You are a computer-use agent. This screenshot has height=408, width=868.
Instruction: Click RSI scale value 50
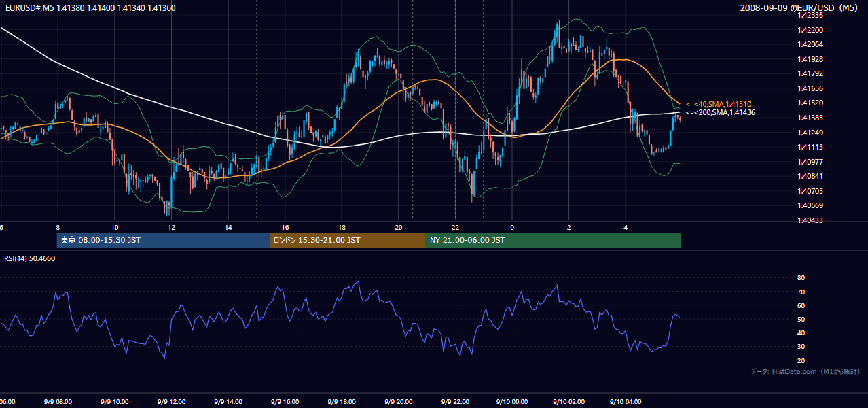801,319
